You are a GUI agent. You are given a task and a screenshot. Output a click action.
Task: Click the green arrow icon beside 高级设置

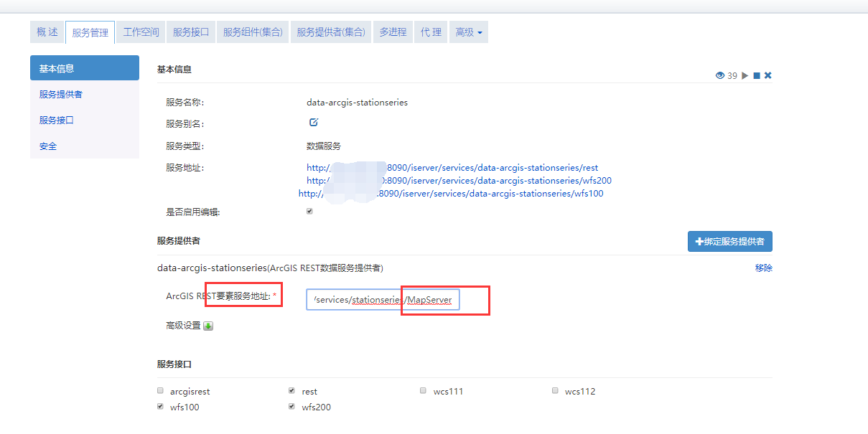click(x=207, y=325)
